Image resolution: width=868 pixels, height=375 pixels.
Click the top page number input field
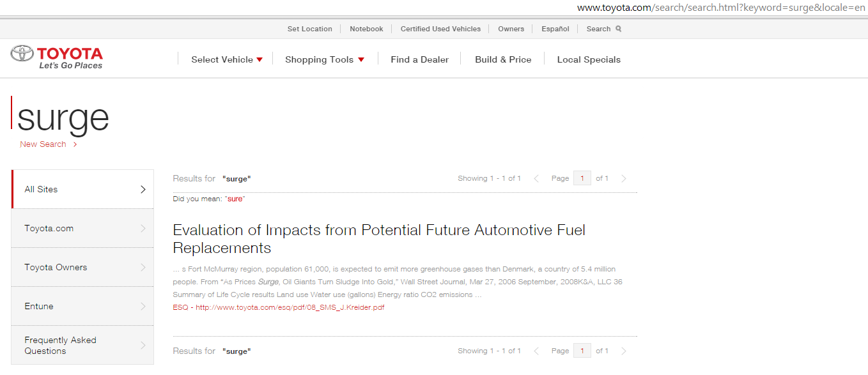(x=582, y=179)
